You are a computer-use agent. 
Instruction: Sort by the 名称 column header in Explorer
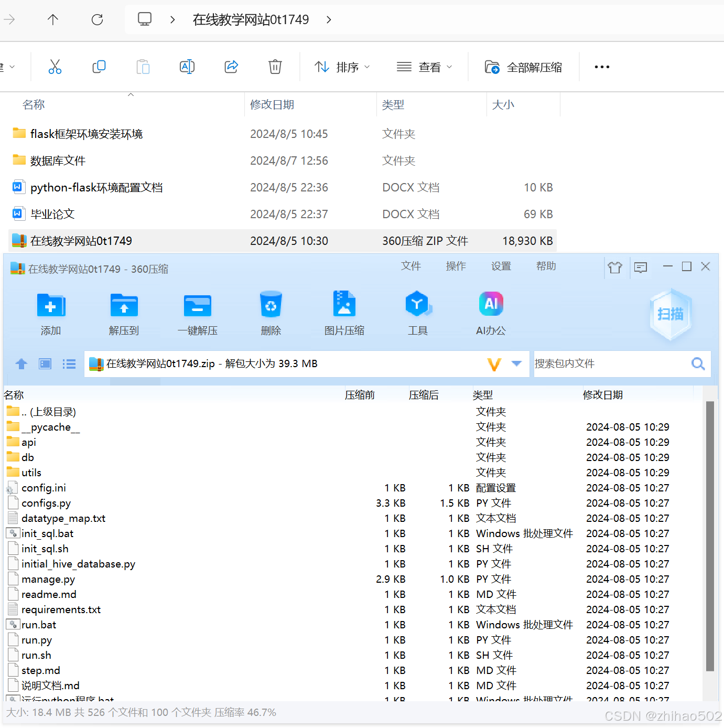click(34, 104)
